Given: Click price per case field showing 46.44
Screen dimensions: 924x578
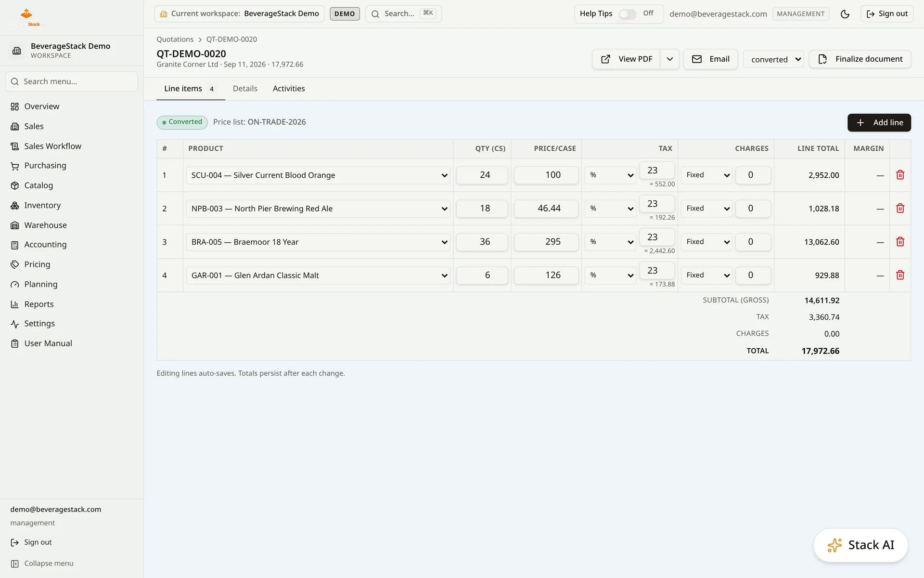Looking at the screenshot, I should 546,209.
